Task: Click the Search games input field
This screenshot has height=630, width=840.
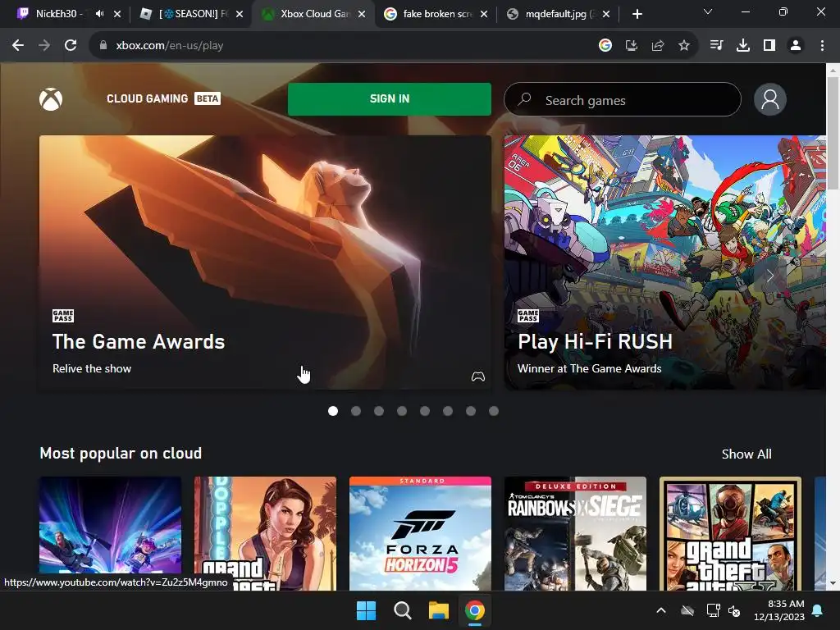Action: (x=623, y=99)
